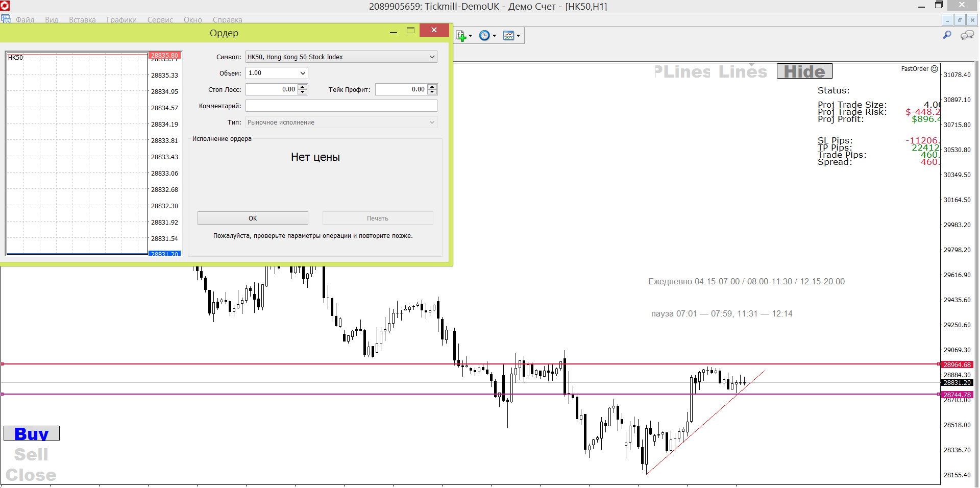Click the Close button on chart
Image resolution: width=980 pixels, height=488 pixels.
point(31,475)
